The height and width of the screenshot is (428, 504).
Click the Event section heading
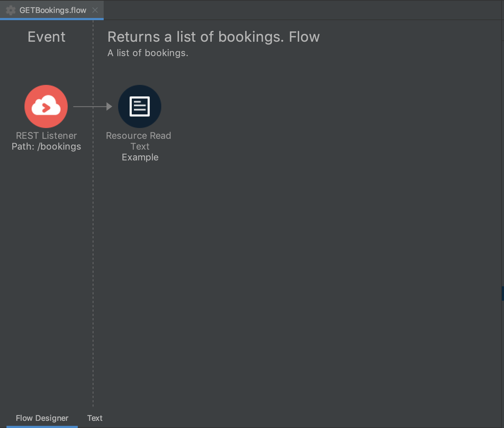(46, 37)
